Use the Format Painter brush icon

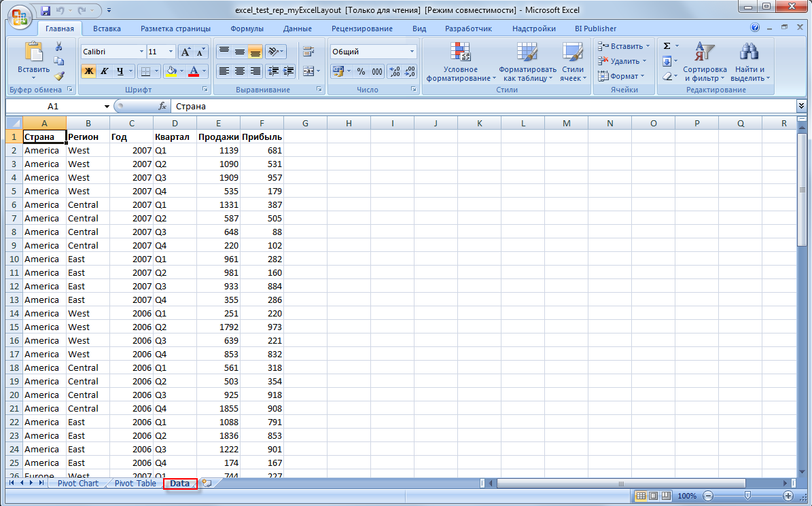(x=59, y=76)
